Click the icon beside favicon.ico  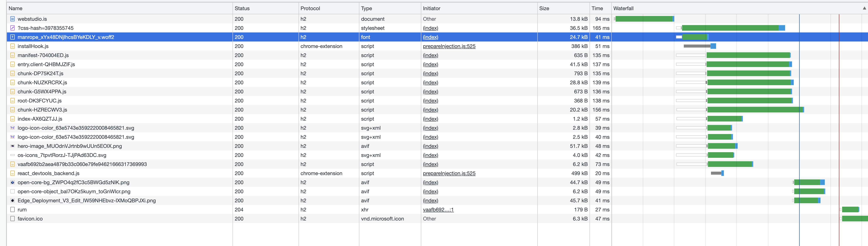pos(13,219)
